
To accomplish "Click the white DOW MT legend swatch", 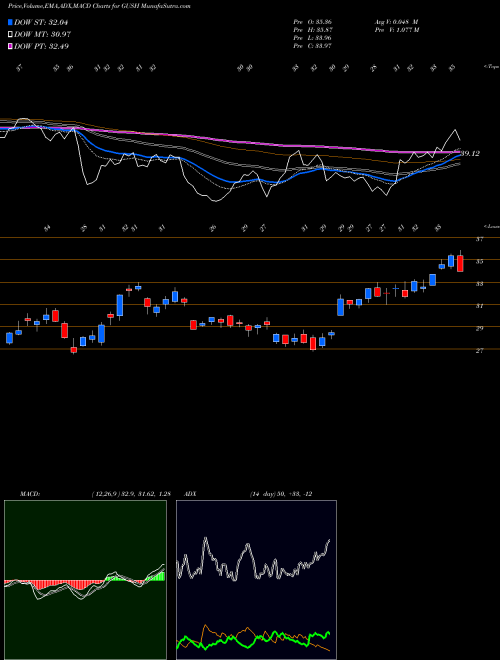I will click(10, 34).
